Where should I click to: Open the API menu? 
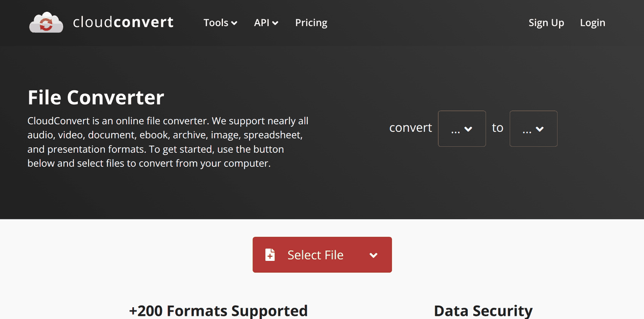pos(262,23)
